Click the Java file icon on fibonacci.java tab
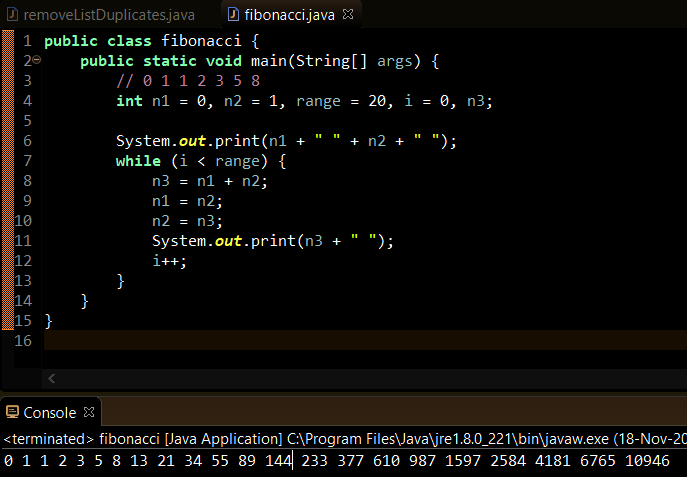The image size is (687, 477). pos(233,14)
